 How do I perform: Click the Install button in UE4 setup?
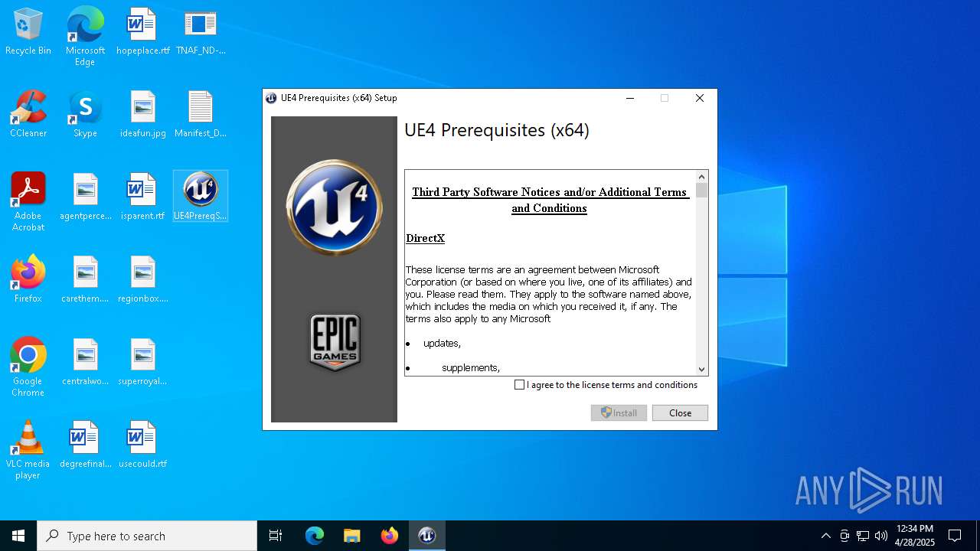point(619,412)
